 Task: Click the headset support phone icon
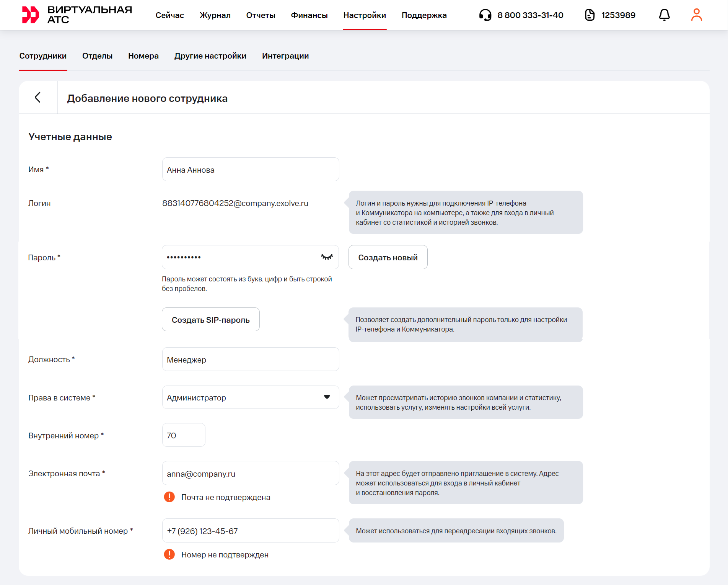click(485, 15)
